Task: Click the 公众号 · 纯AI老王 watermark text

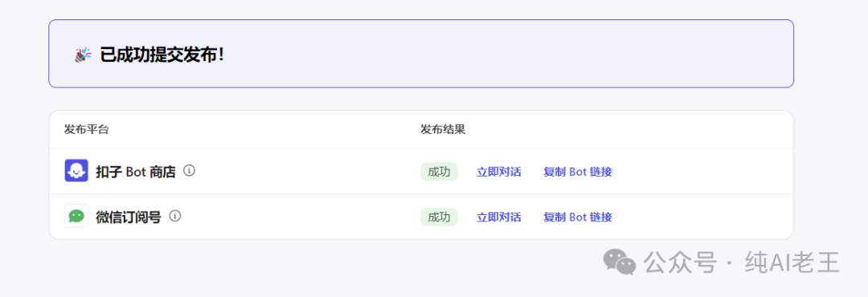Action: coord(743,262)
